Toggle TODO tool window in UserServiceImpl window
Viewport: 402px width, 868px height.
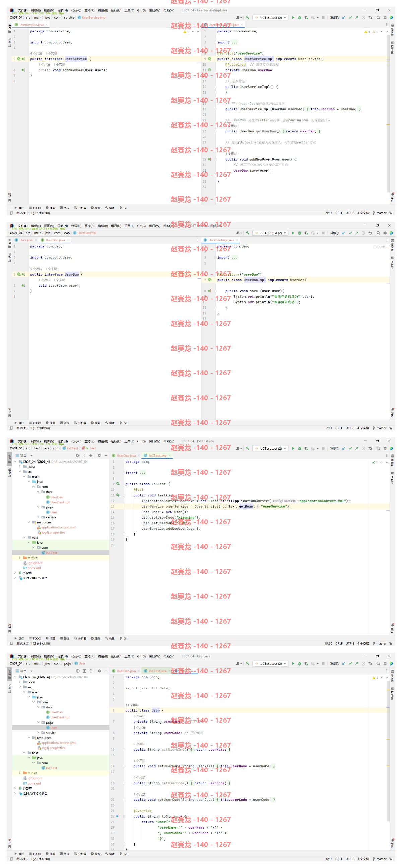35,208
